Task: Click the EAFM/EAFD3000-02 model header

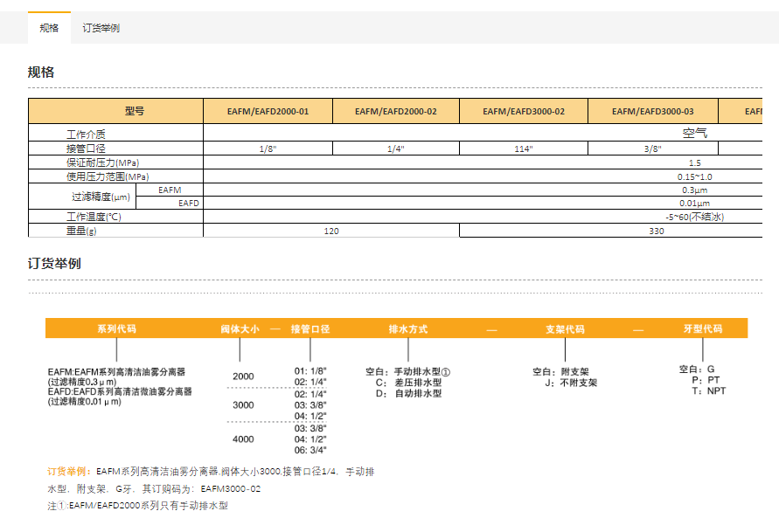Action: click(x=524, y=111)
